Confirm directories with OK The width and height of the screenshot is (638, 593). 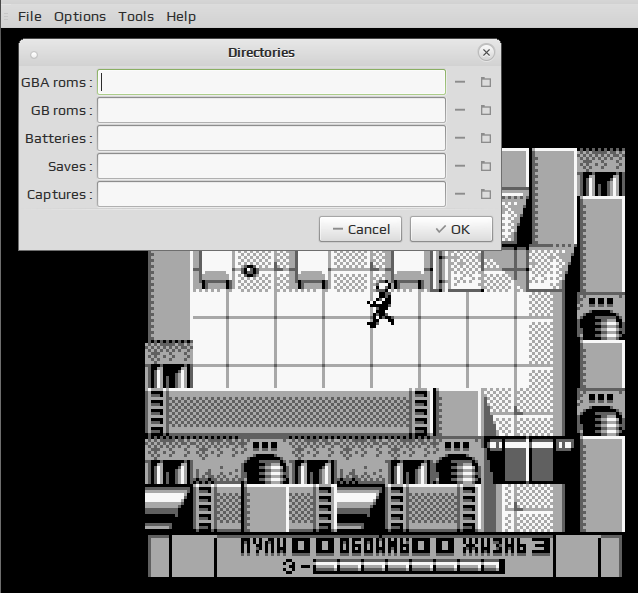[x=451, y=229]
